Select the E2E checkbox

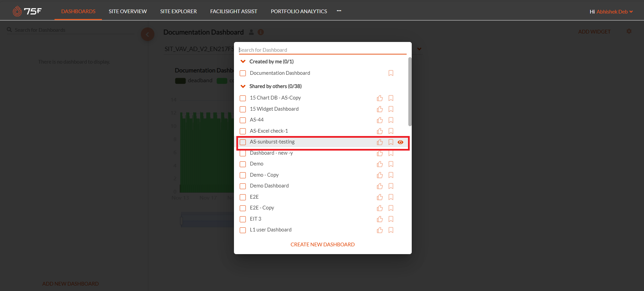[243, 197]
